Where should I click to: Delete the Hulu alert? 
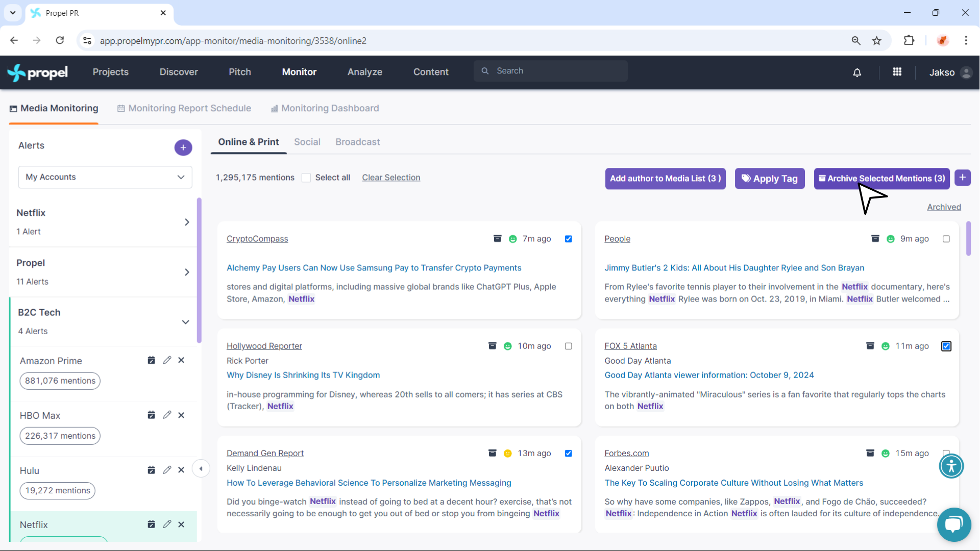pyautogui.click(x=181, y=470)
